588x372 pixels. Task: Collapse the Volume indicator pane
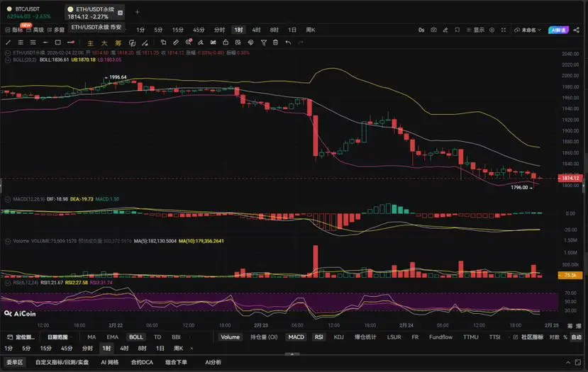[8, 241]
